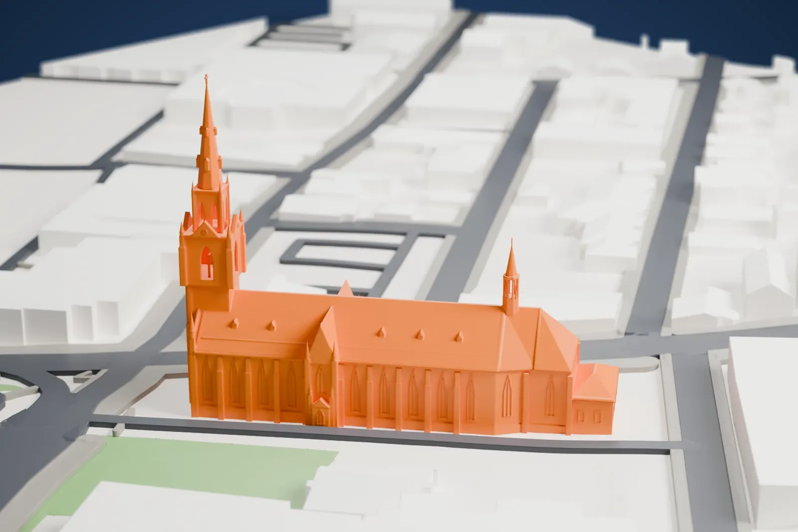Click the small turret spire on the church roof
Screen dimensions: 798x532
[510, 276]
